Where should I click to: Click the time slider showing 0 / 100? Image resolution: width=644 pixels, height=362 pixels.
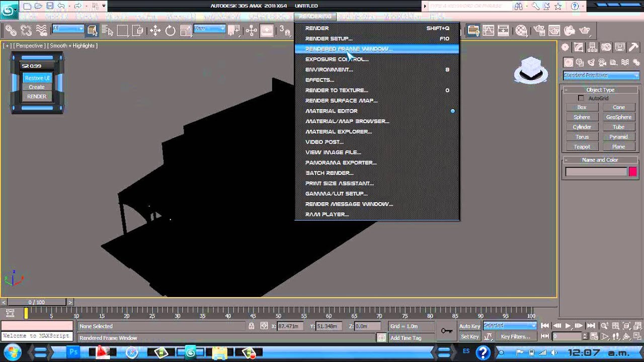(x=36, y=302)
